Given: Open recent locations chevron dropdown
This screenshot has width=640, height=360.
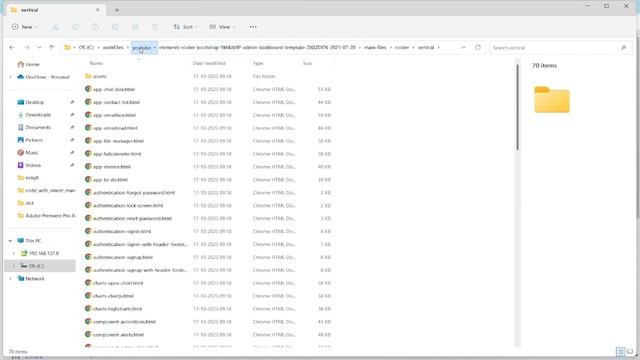Looking at the screenshot, I should click(x=39, y=48).
